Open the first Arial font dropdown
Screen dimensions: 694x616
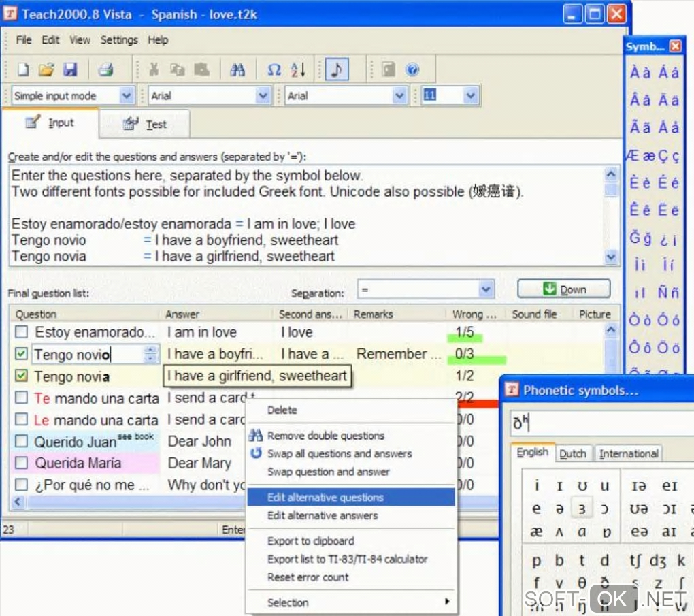[263, 95]
